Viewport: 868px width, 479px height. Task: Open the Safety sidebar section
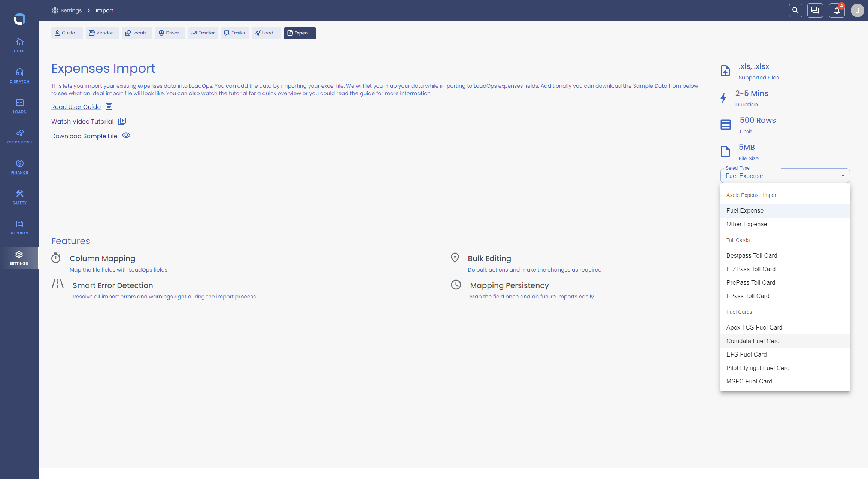19,197
